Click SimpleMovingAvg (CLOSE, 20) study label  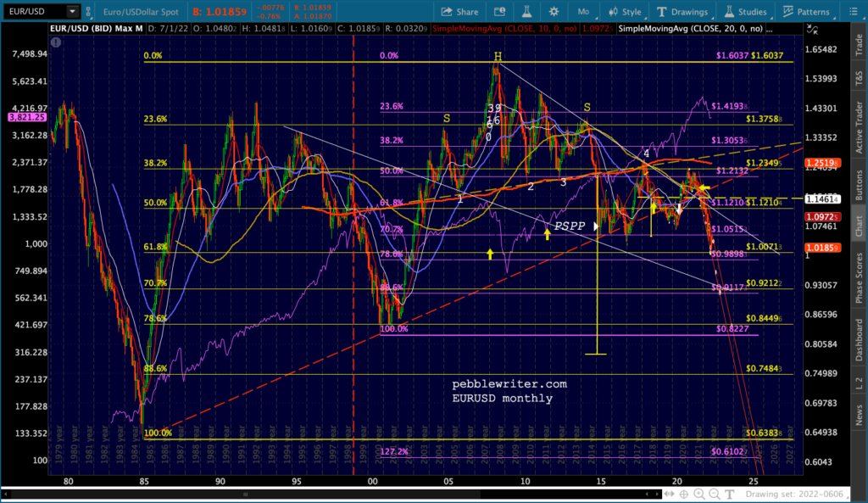pyautogui.click(x=690, y=28)
